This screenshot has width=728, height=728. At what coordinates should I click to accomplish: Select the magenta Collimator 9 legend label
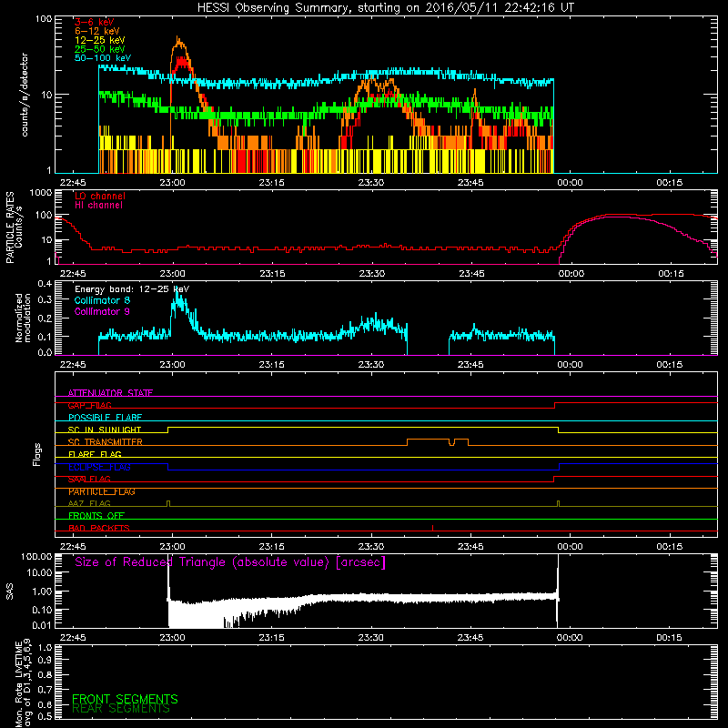102,311
